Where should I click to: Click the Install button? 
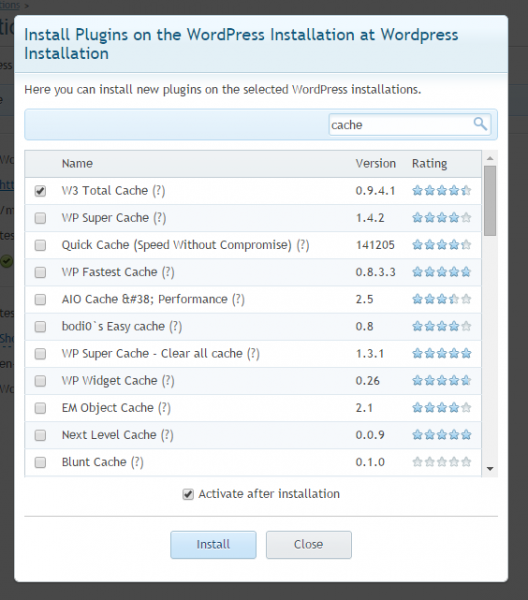213,545
